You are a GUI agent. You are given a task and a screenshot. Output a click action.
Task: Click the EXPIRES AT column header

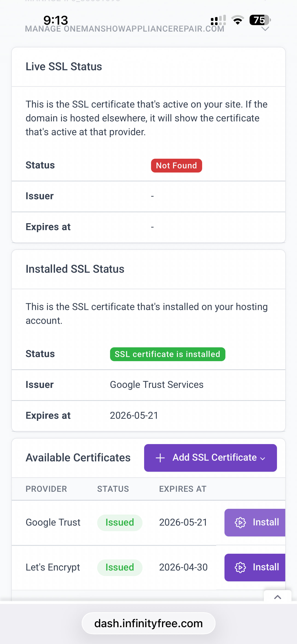pyautogui.click(x=183, y=489)
